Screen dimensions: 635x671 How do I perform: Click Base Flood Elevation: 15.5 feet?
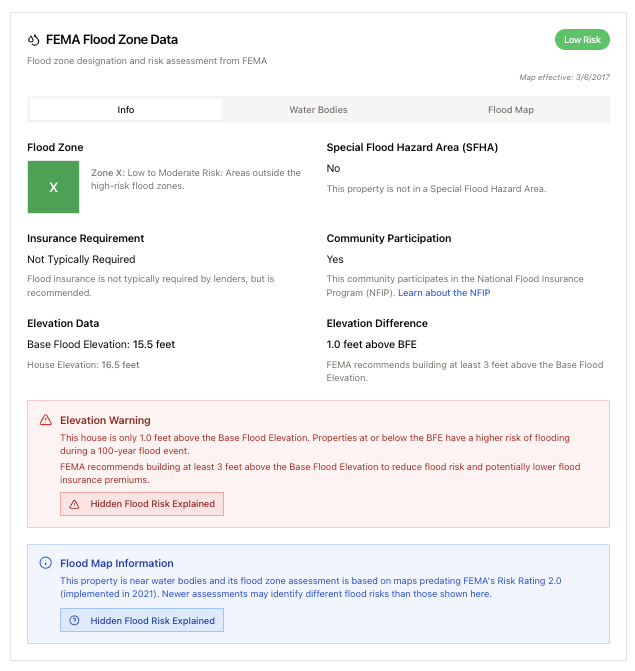(101, 344)
